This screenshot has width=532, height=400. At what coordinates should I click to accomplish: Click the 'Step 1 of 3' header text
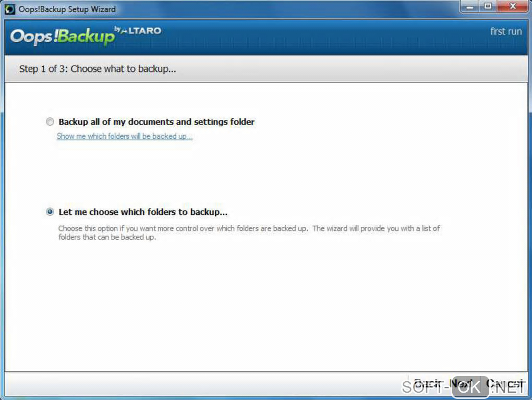98,69
